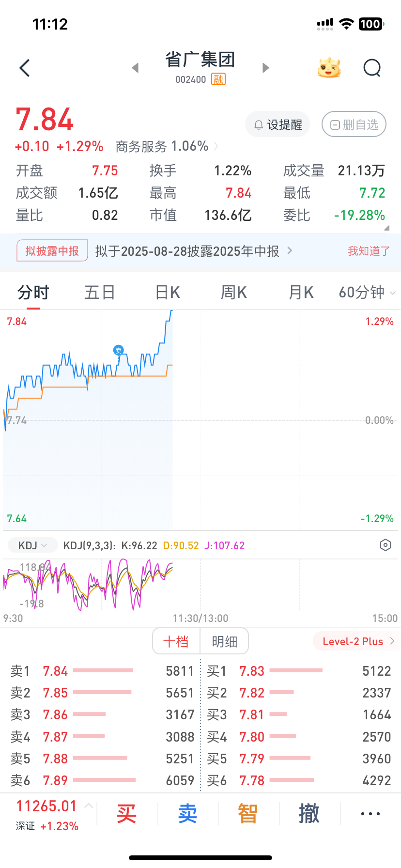
Task: Select 卖1 price 7.84 row
Action: (102, 671)
